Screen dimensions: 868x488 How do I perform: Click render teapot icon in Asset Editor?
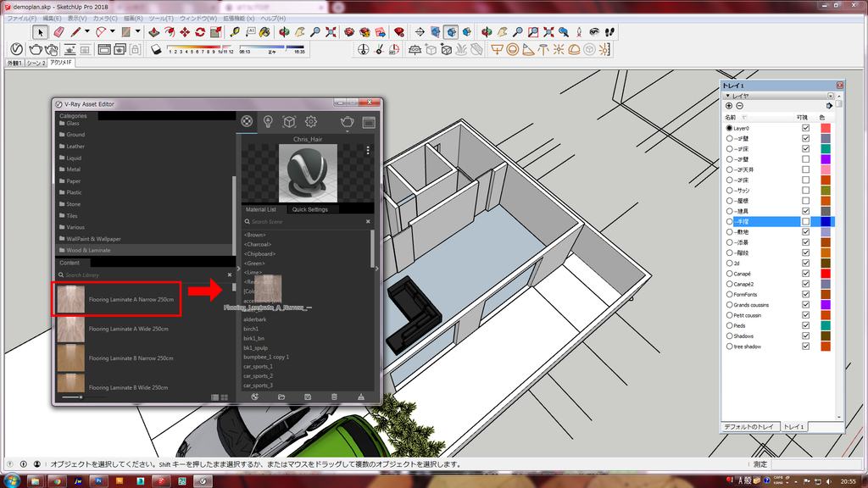[x=347, y=122]
